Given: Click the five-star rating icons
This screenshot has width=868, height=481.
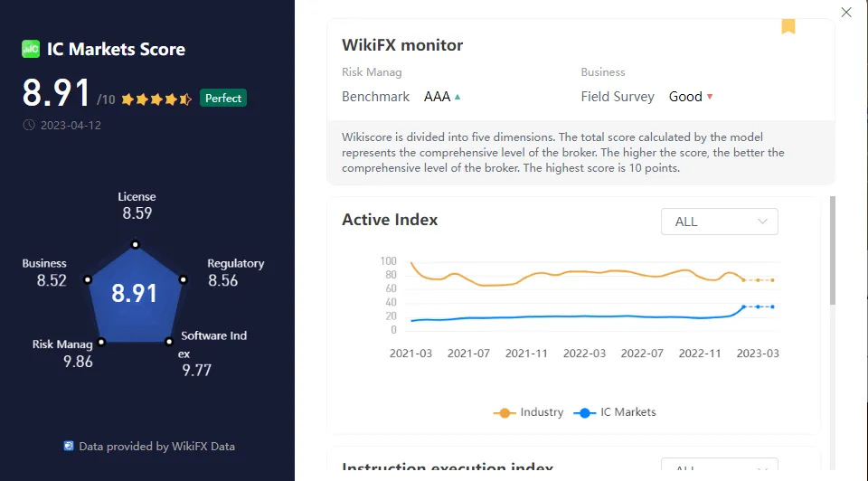Looking at the screenshot, I should coord(156,99).
